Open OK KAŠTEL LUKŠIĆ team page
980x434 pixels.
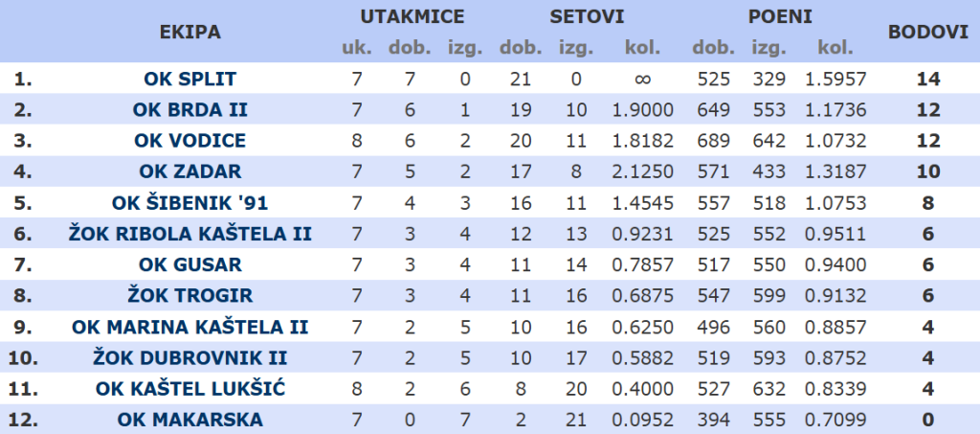point(189,389)
